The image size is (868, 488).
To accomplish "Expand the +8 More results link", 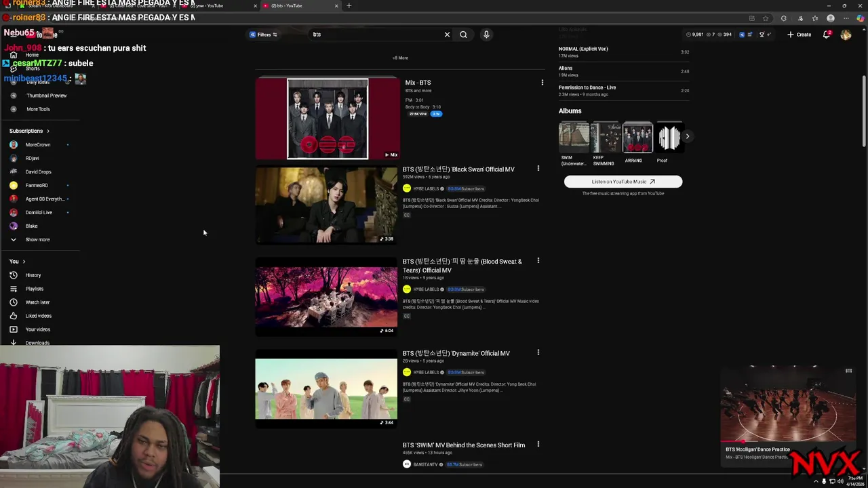I will pos(400,58).
